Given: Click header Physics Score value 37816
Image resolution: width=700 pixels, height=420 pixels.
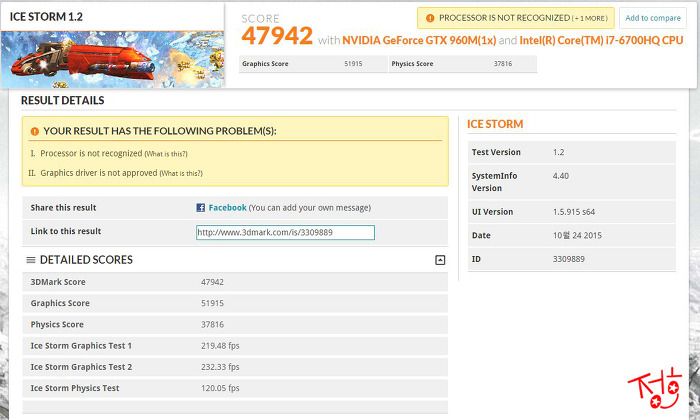Looking at the screenshot, I should [503, 64].
